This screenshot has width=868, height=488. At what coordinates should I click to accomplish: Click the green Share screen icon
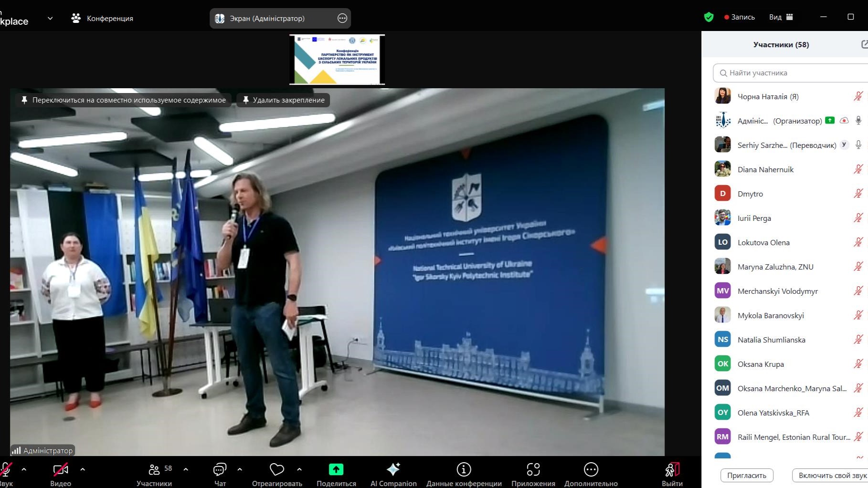pos(336,470)
